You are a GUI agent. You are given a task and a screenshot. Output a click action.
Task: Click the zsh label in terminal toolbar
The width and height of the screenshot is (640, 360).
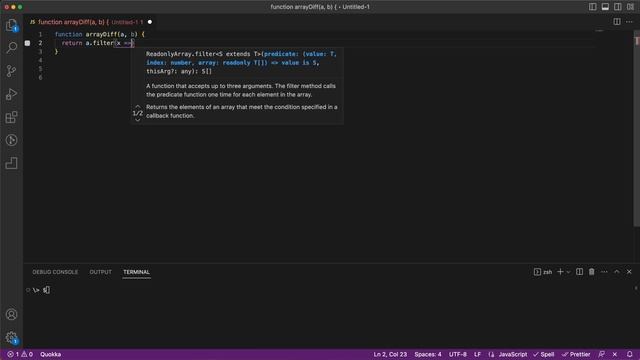tap(548, 272)
